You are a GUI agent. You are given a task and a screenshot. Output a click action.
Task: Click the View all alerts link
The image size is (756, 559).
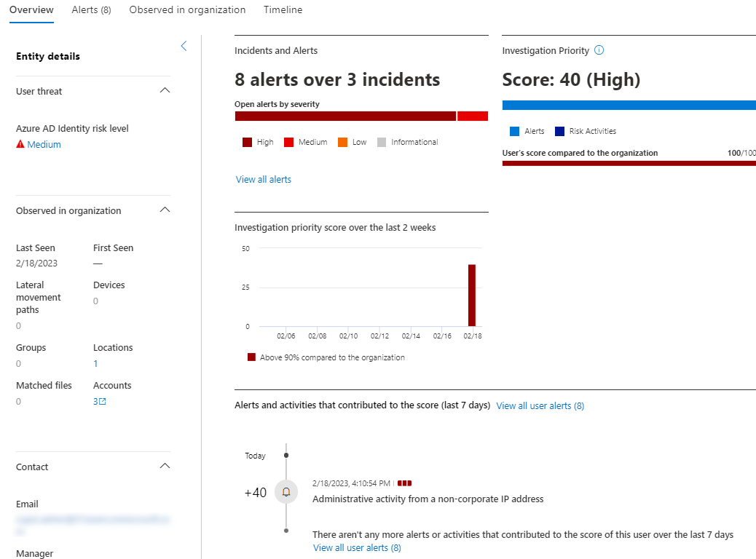click(264, 180)
